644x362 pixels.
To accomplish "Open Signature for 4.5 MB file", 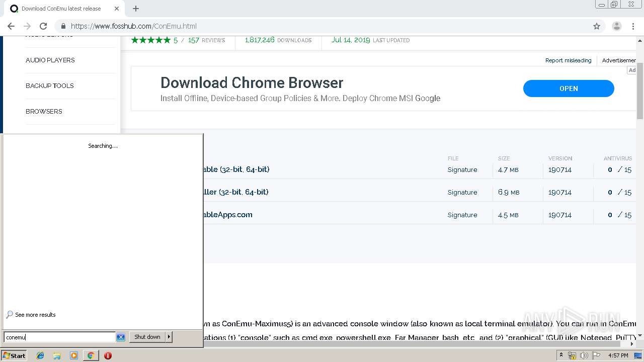I will click(462, 215).
